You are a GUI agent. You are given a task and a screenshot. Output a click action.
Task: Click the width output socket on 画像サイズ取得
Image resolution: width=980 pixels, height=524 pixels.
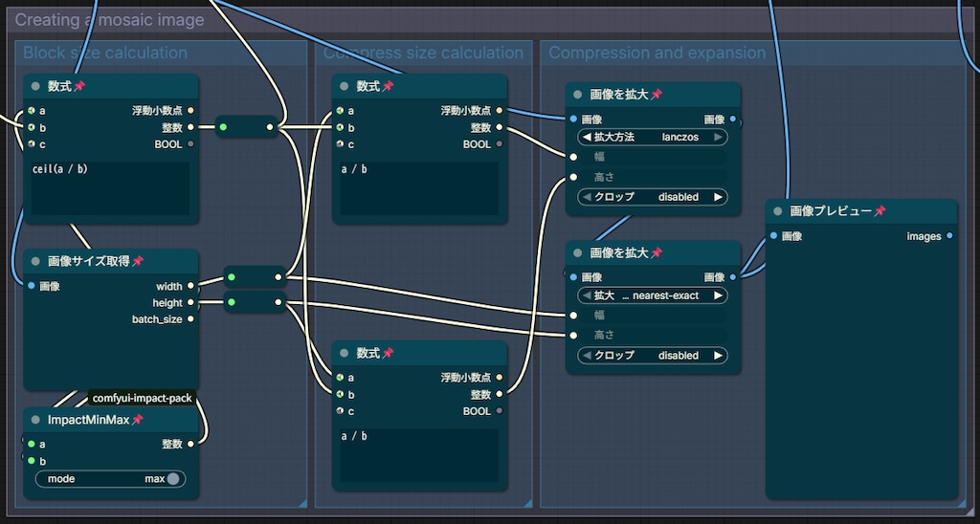point(190,286)
